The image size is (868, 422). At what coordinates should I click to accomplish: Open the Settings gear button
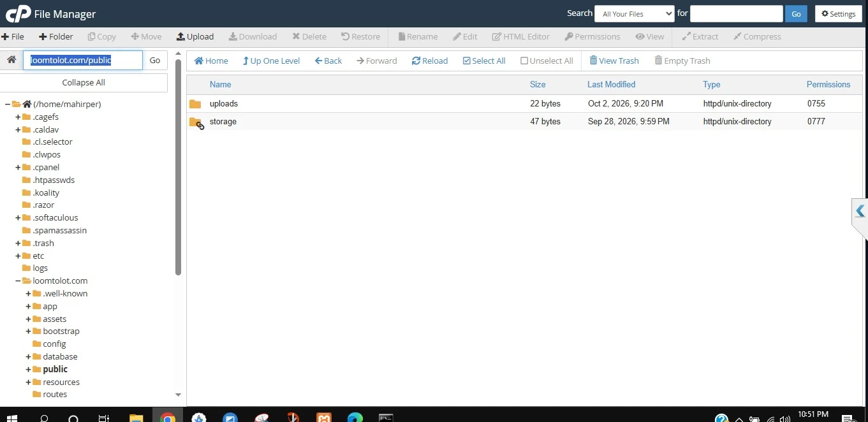(839, 13)
